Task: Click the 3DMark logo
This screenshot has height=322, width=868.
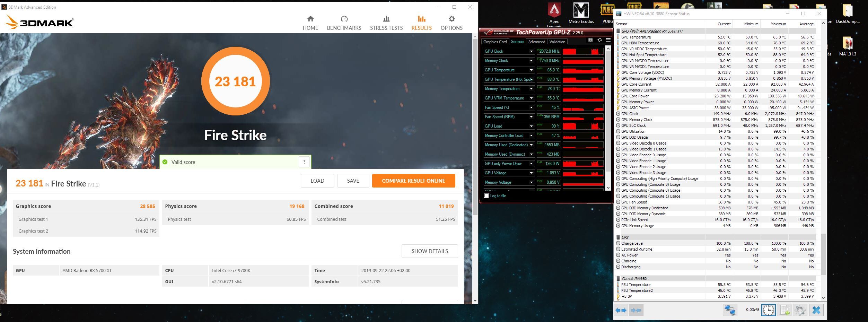Action: pos(39,22)
